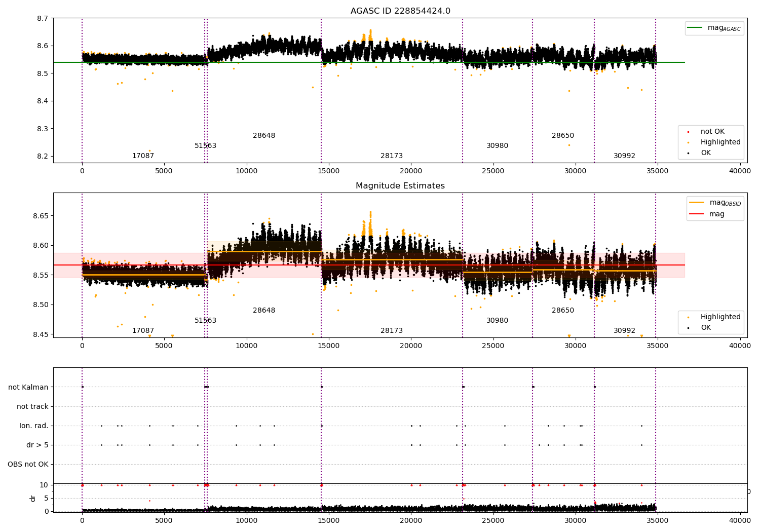760x532 pixels.
Task: Click the 'dr > 5' row label
Action: pyautogui.click(x=37, y=445)
